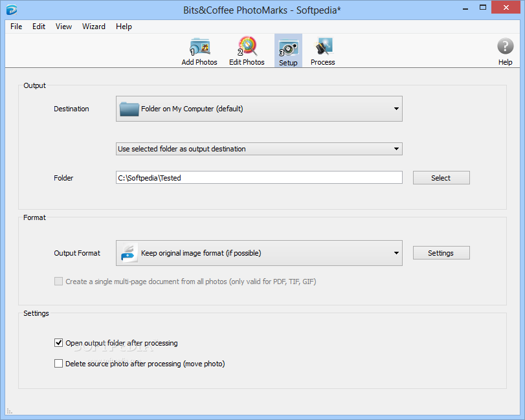Go to the Process step

coord(323,52)
